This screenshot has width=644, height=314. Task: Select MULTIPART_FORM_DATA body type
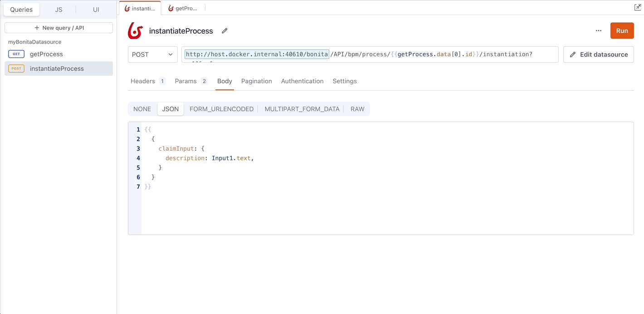(302, 109)
